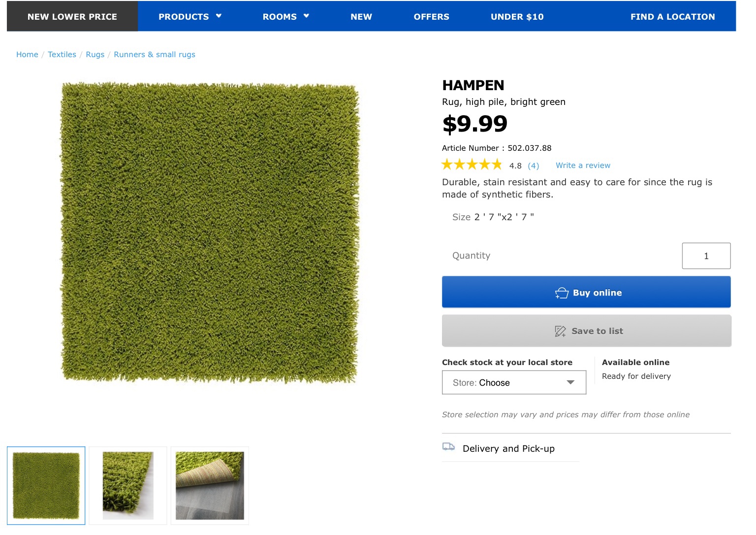Open Delivery and Pick-up section
This screenshot has width=756, height=535.
[x=508, y=449]
